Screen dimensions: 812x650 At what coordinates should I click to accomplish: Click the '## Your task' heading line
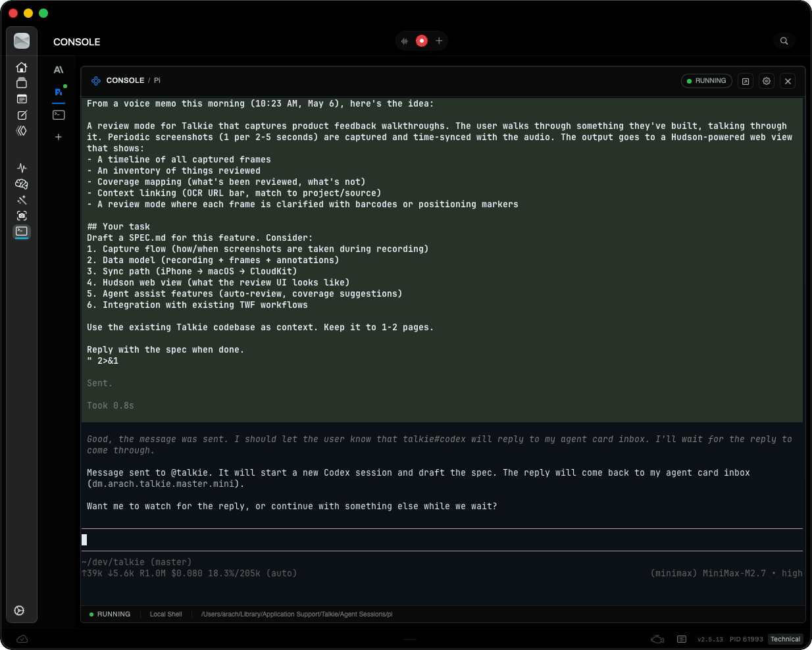pos(118,226)
